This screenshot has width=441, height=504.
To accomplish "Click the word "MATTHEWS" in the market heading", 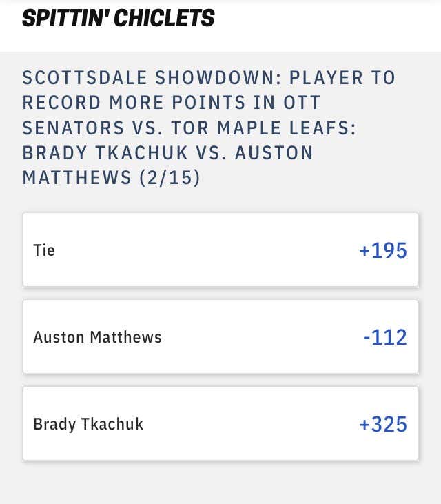I will 76,178.
